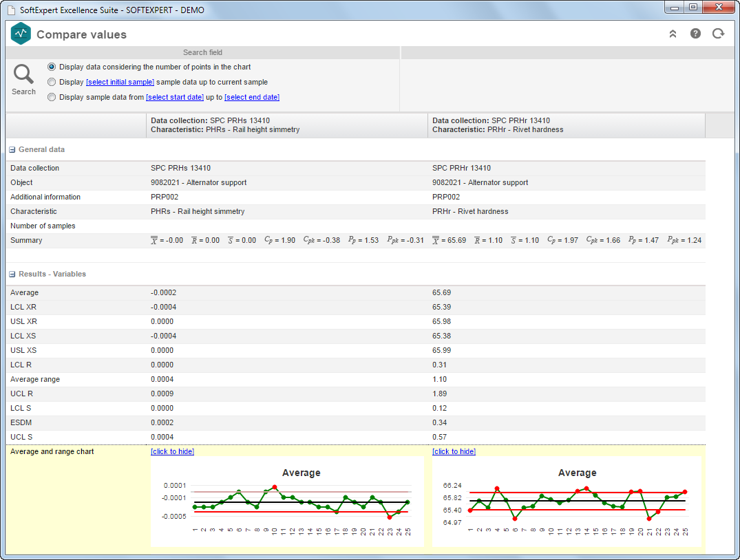This screenshot has width=740, height=560.
Task: Hide the PHRs average chart via click to hide
Action: pos(172,451)
